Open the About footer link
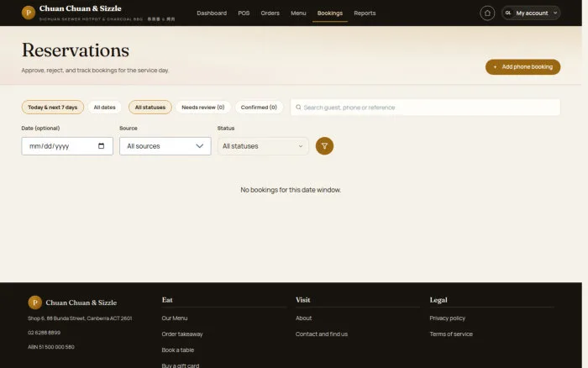588x368 pixels. (303, 318)
